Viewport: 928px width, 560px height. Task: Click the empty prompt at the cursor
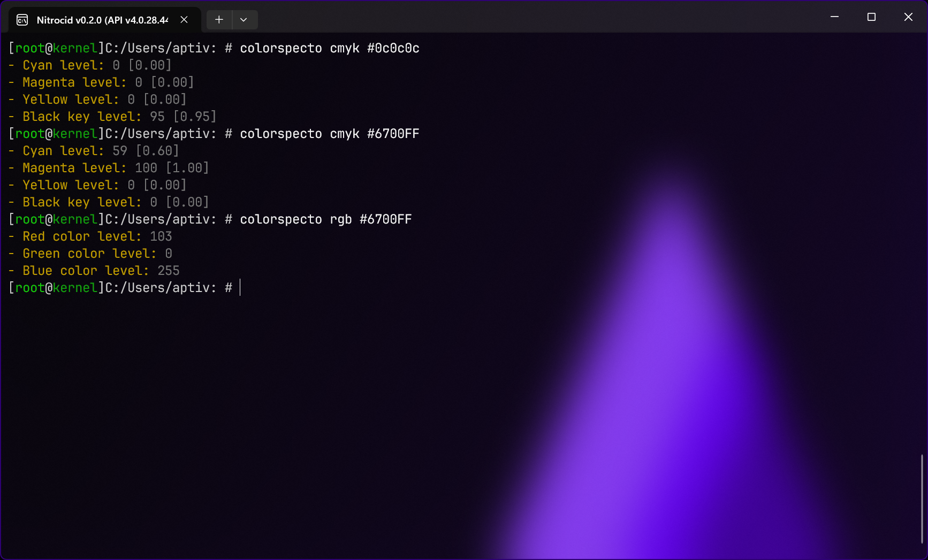tap(240, 288)
